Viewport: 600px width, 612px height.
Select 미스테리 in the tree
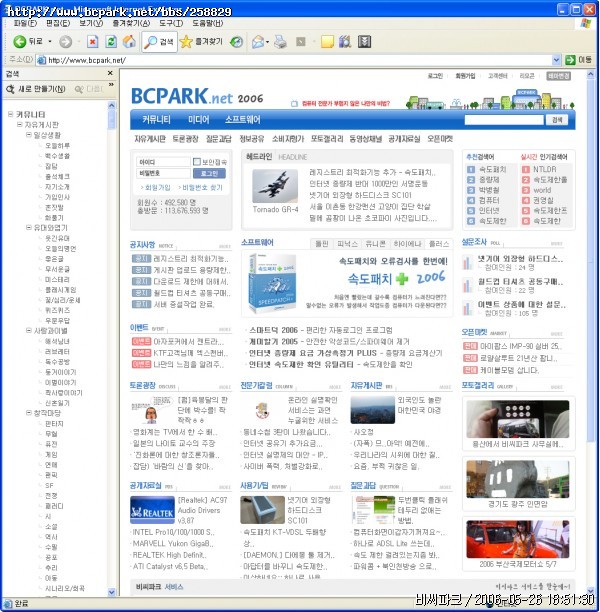tap(57, 279)
